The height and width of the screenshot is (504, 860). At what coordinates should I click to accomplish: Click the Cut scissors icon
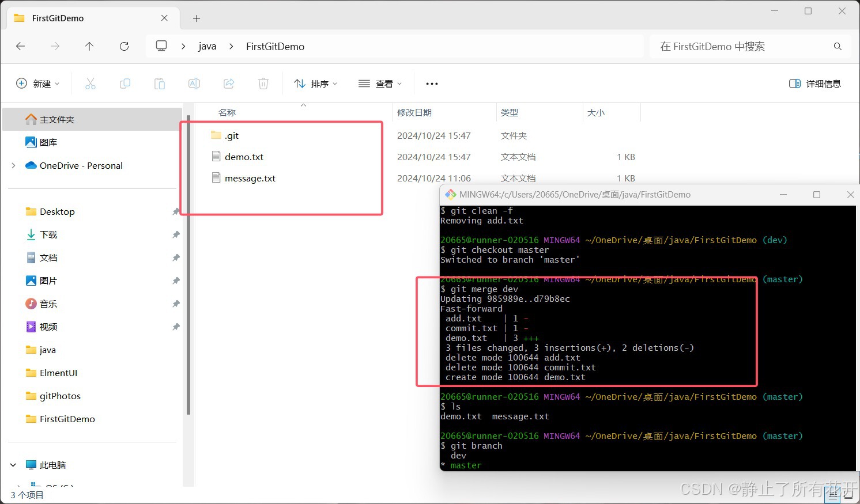tap(90, 84)
